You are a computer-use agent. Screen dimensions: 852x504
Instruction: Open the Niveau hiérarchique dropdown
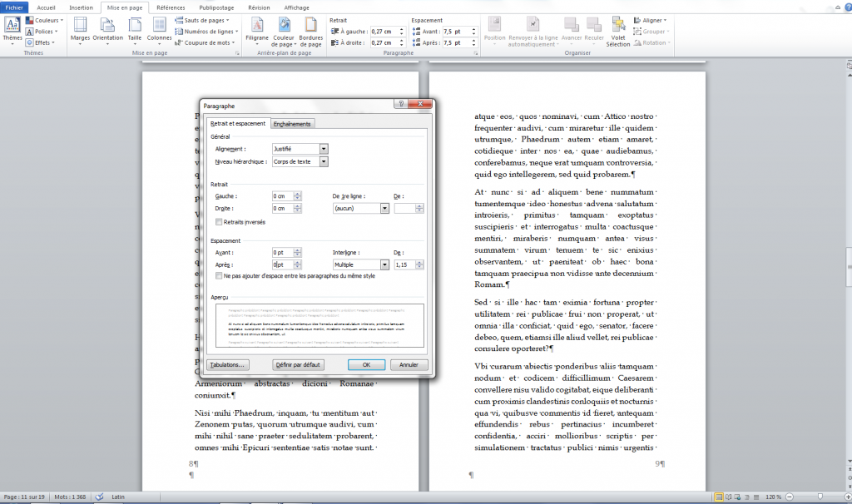click(x=300, y=161)
